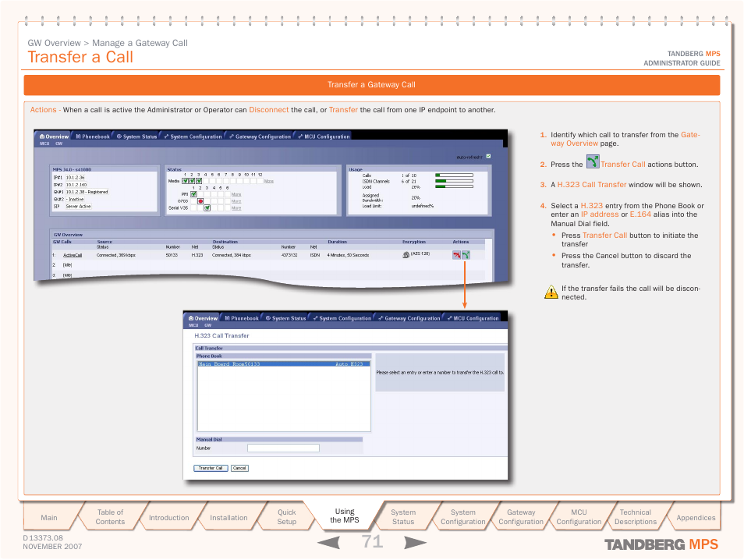Click the red Disconnect call action icon
Image resolution: width=744 pixels, height=560 pixels.
click(x=456, y=254)
